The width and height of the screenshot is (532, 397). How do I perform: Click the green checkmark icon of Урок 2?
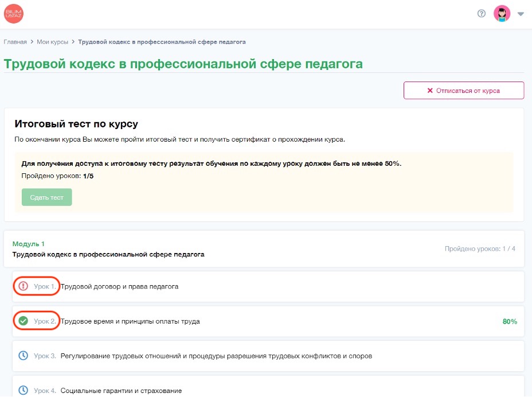(24, 321)
